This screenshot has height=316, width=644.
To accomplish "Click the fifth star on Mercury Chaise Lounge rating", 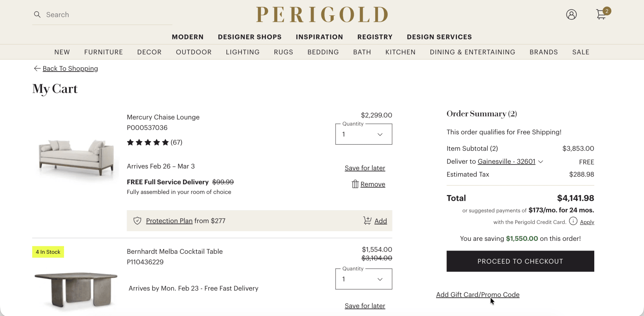I will (x=165, y=142).
